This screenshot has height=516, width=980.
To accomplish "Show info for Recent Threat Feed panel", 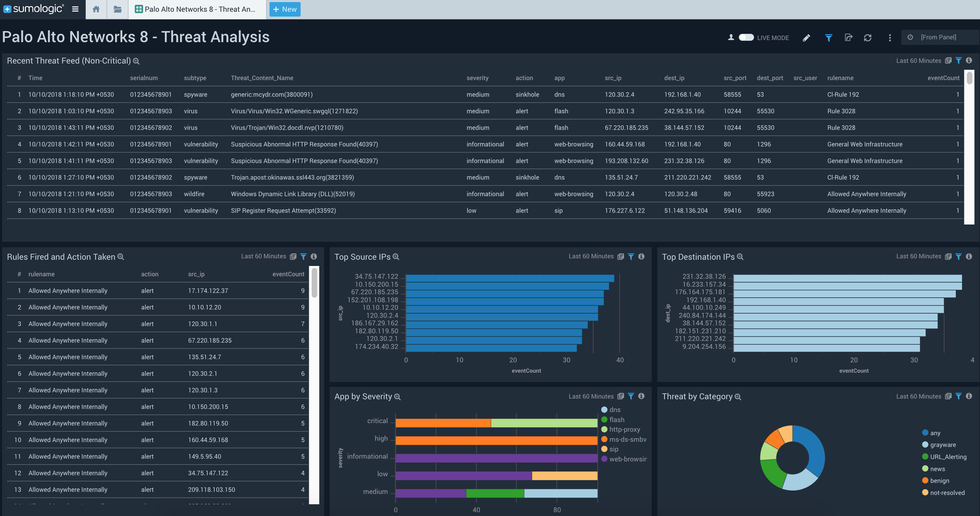I will pos(969,60).
